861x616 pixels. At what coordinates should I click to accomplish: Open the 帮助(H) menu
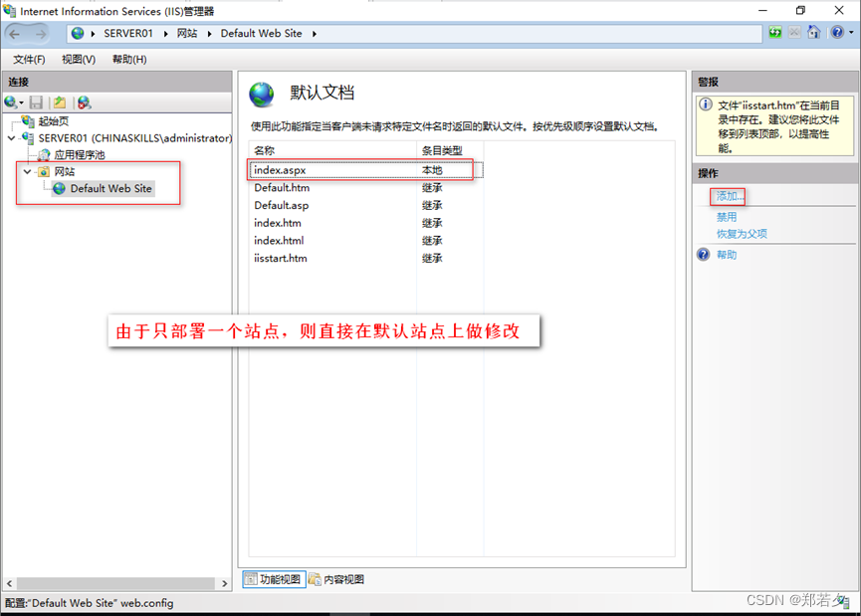tap(129, 60)
